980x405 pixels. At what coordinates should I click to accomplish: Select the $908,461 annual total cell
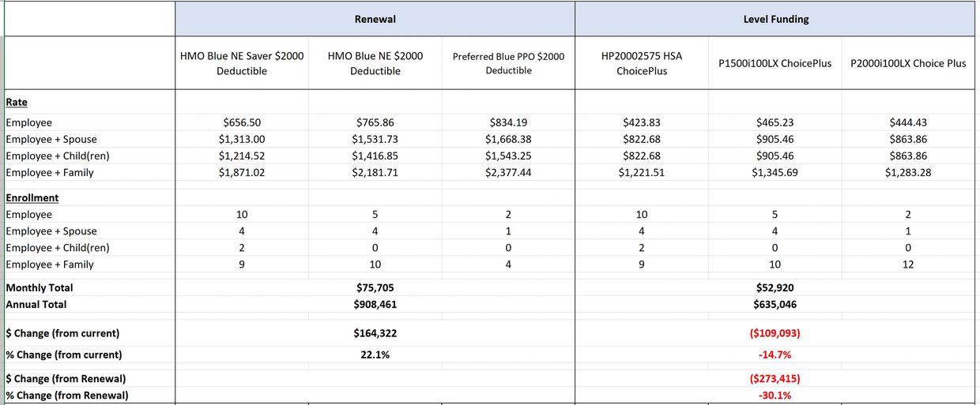tap(375, 304)
